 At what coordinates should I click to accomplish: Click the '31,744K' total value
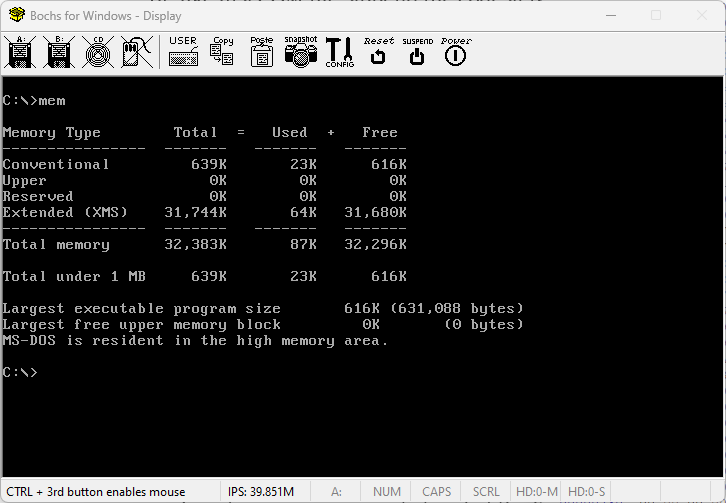195,213
